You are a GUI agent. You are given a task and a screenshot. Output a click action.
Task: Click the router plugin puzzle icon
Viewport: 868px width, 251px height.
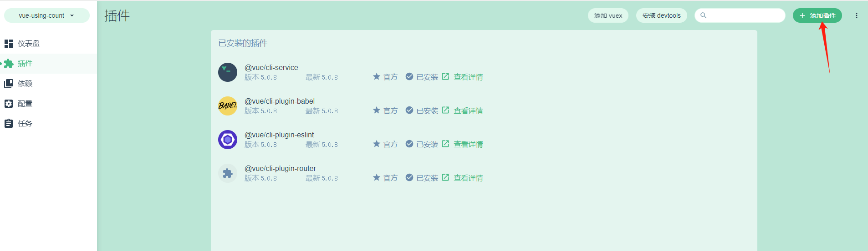point(228,173)
